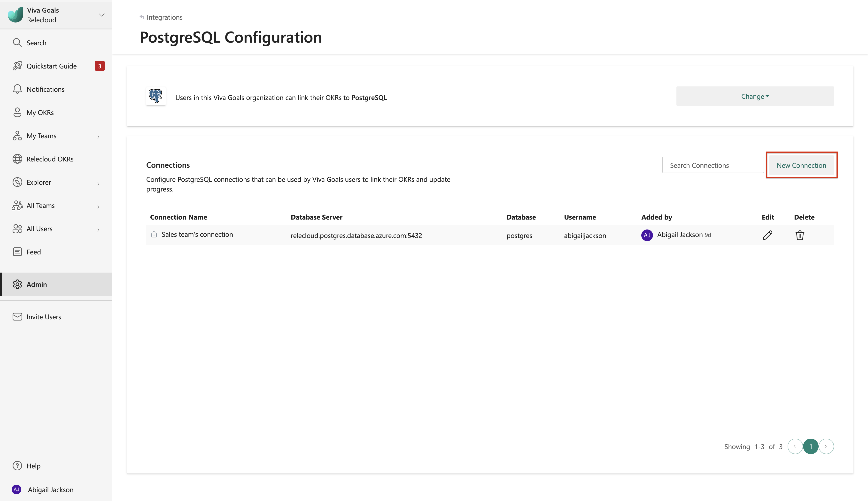
Task: Select Sales team's connection name
Action: pyautogui.click(x=197, y=234)
